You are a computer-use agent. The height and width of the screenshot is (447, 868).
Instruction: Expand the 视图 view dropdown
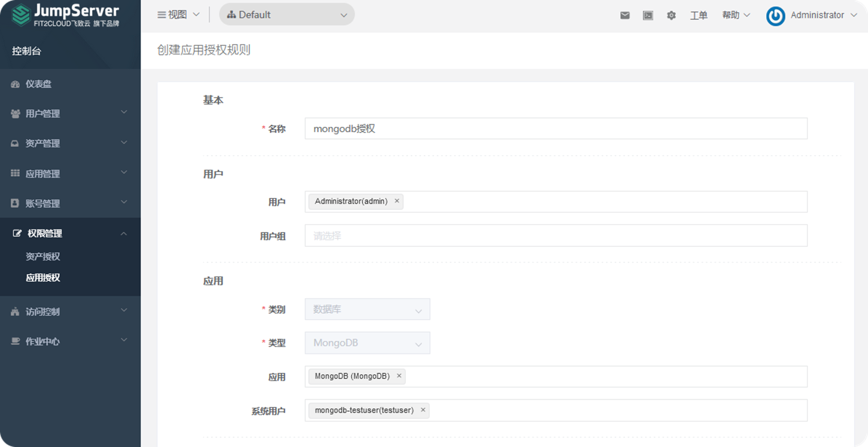pos(178,14)
